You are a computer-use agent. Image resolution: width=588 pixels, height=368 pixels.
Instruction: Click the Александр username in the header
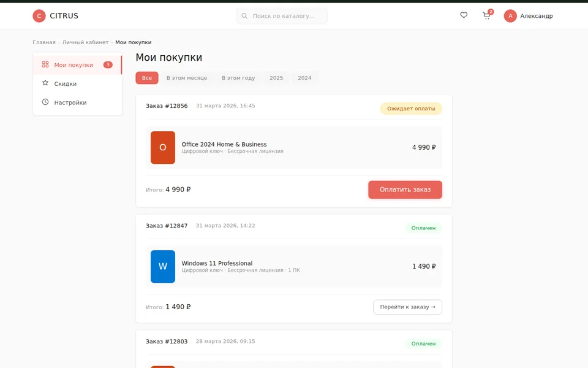537,16
